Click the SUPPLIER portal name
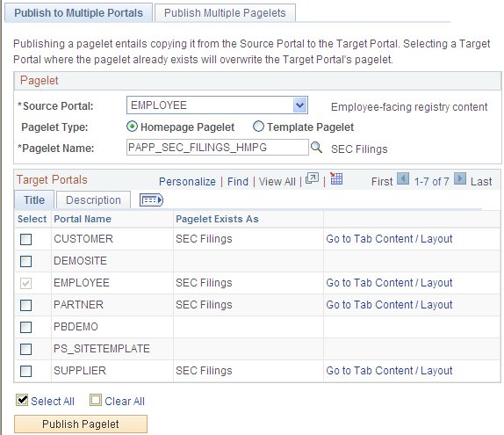The width and height of the screenshot is (504, 435). click(80, 370)
